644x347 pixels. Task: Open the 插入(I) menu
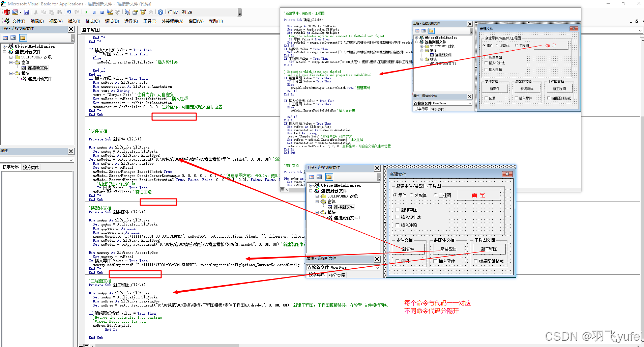coord(74,21)
